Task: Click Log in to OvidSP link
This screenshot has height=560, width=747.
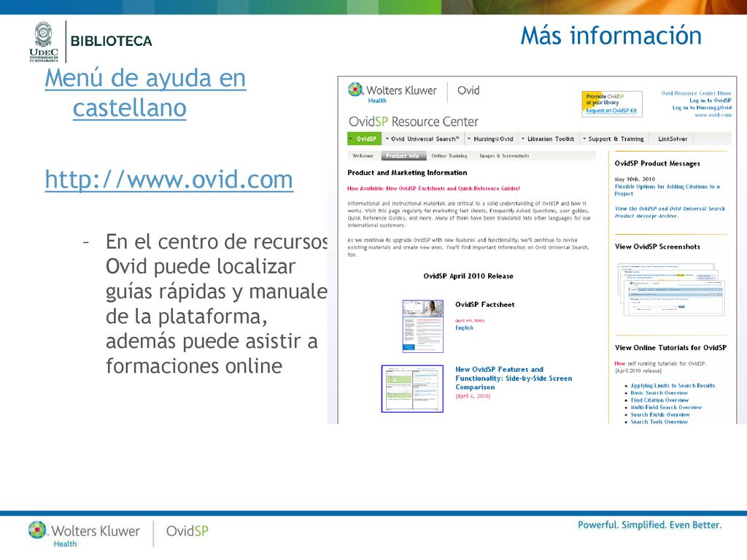Action: tap(711, 101)
